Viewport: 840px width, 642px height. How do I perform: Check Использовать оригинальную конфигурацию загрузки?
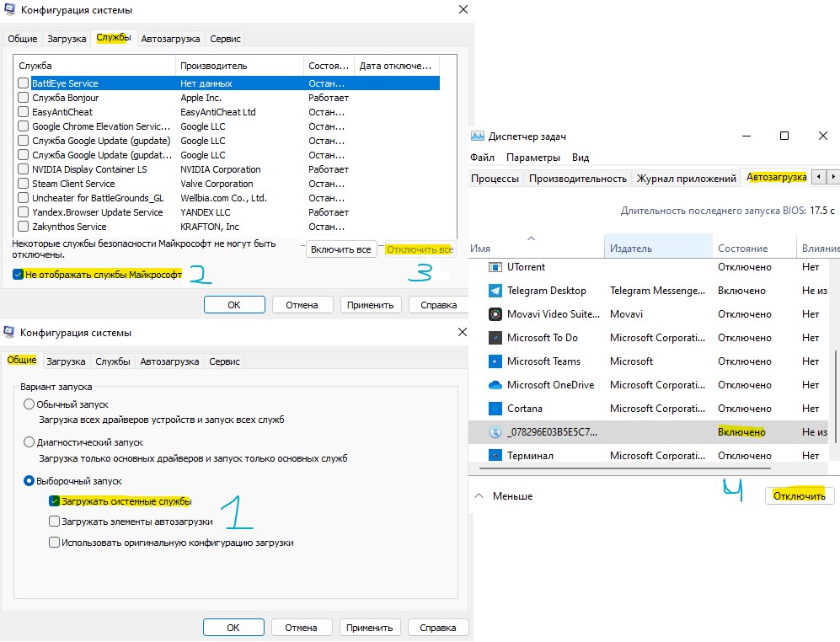pos(54,543)
